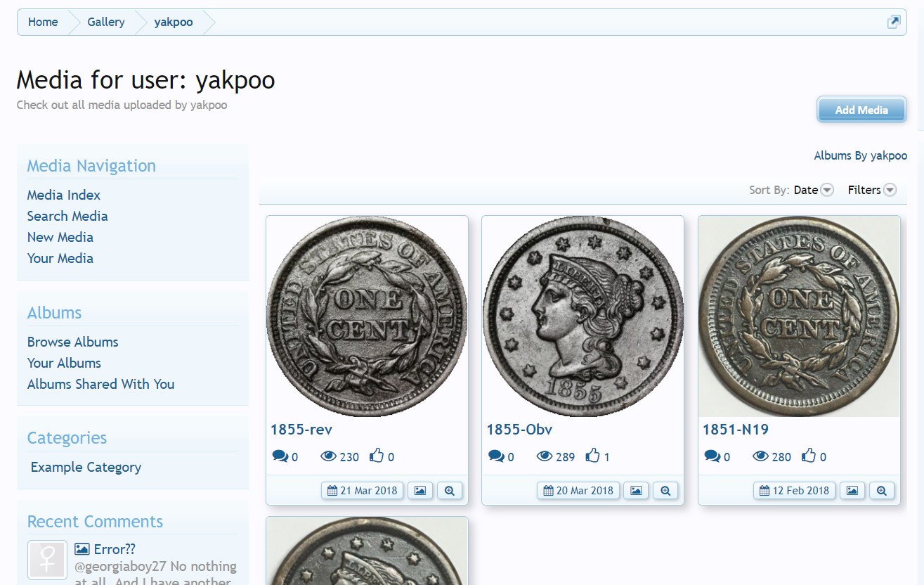Like the 1855-rev media with thumbs-up
Image resolution: width=924 pixels, height=585 pixels.
[377, 456]
